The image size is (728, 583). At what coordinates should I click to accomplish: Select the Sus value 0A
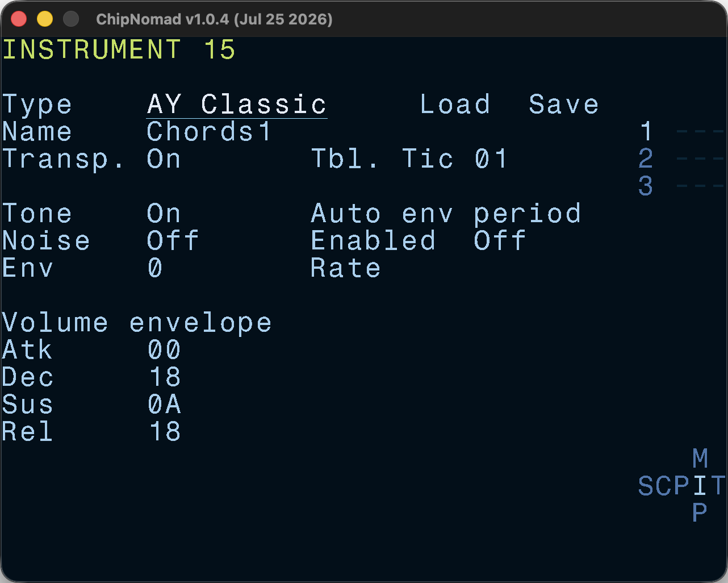pyautogui.click(x=165, y=405)
